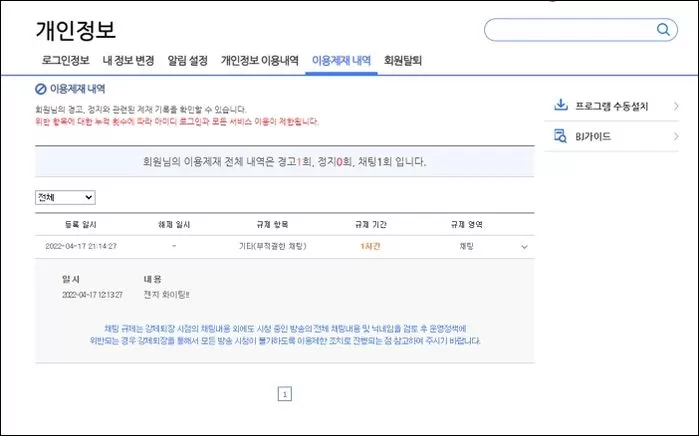Screen dimensions: 699x436
Task: Open the 회원탈퇴 tab
Action: coord(403,60)
